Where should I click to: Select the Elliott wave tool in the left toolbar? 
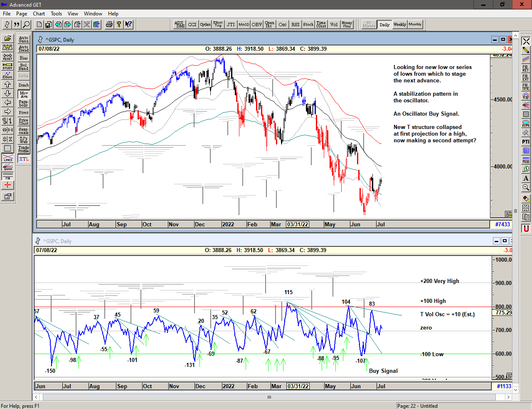(7, 75)
